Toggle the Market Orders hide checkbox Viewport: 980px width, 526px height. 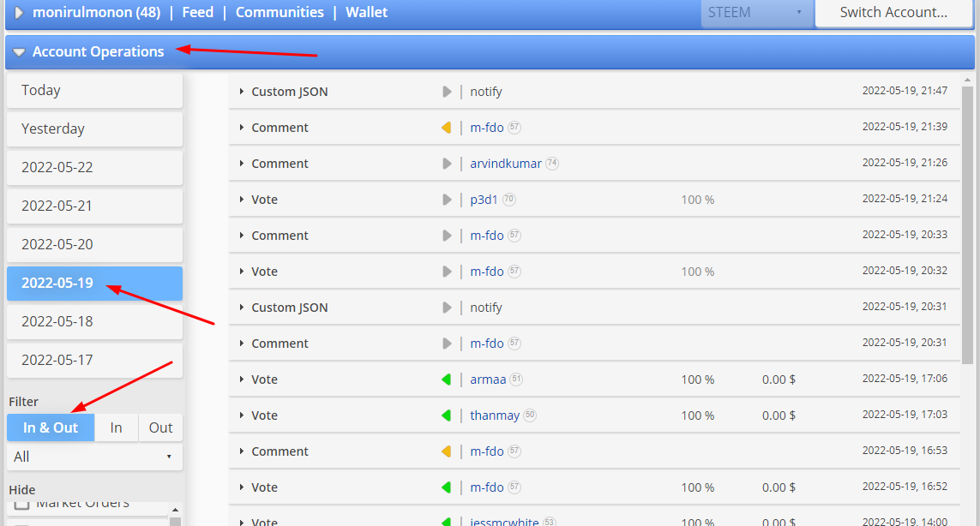(22, 504)
